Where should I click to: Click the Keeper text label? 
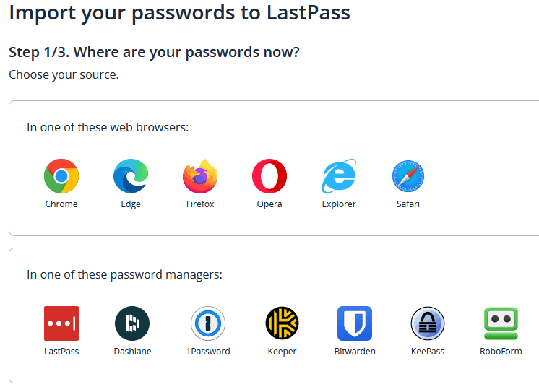(x=282, y=352)
